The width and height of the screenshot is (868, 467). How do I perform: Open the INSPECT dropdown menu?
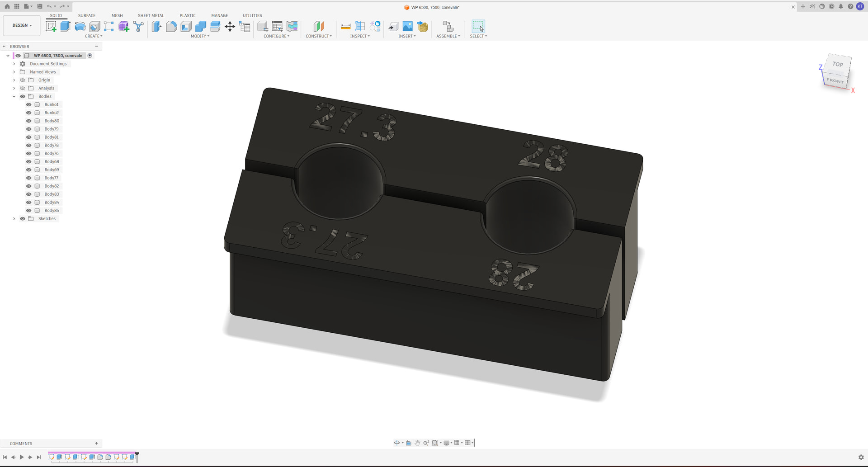360,36
